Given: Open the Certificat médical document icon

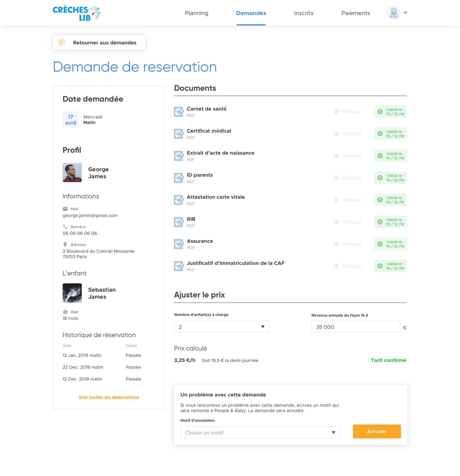Looking at the screenshot, I should pos(179,134).
